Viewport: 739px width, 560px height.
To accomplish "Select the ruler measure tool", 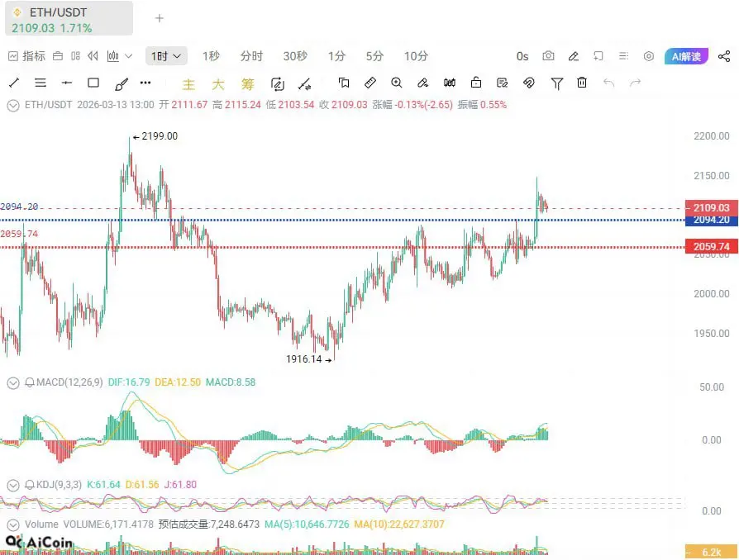I will point(370,83).
